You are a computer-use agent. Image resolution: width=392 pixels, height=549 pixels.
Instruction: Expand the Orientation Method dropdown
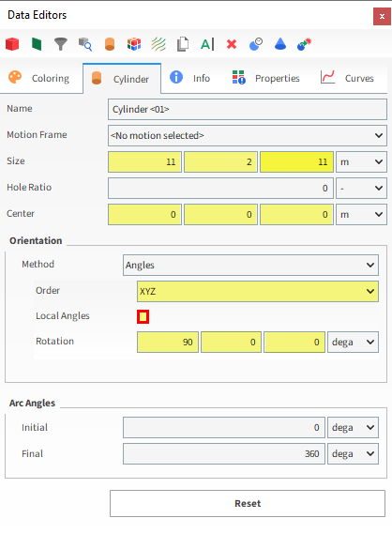coord(250,265)
